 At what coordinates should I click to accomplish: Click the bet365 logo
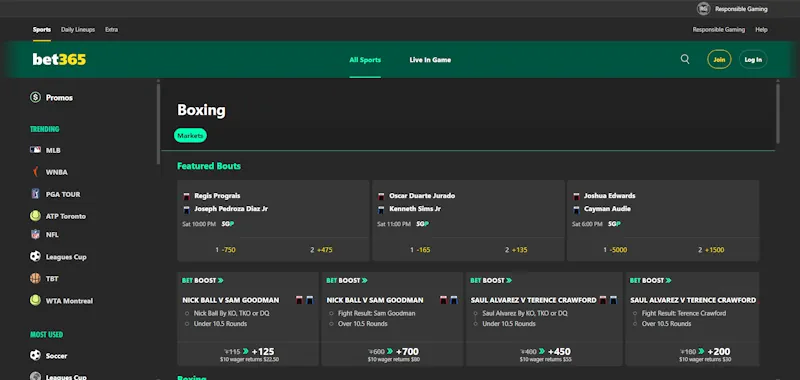coord(59,60)
